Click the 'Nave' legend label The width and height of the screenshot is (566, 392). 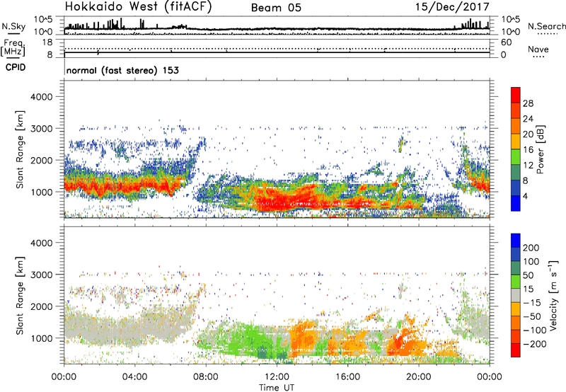[x=538, y=49]
